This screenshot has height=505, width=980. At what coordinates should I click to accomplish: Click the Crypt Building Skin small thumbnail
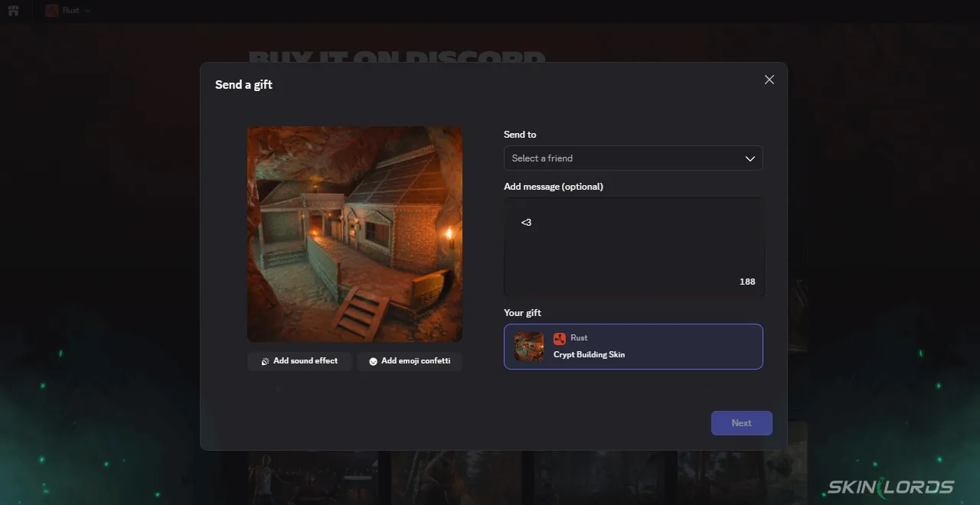529,347
